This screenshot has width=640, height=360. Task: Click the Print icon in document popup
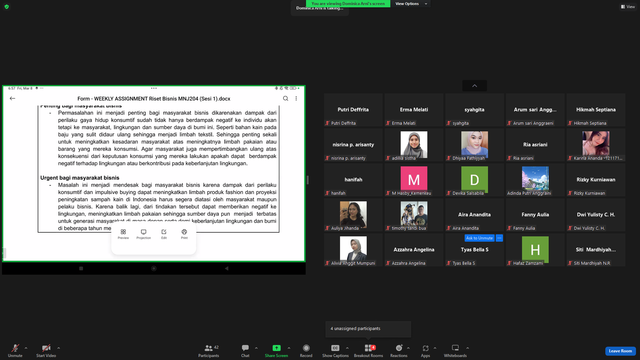[184, 232]
